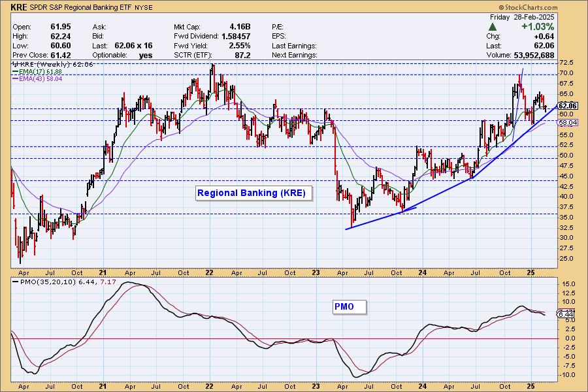Select the 'SPDR S&P Regional Banking ETF' name

click(x=80, y=7)
